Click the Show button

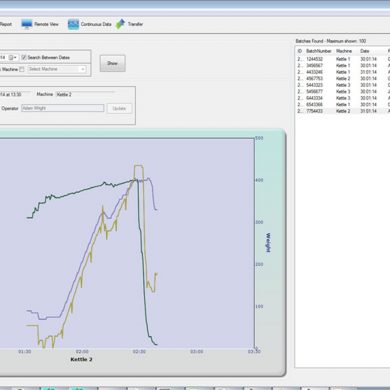(x=113, y=63)
